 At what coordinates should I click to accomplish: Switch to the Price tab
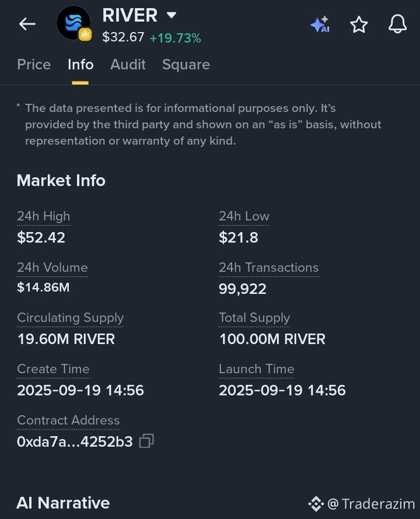tap(34, 64)
